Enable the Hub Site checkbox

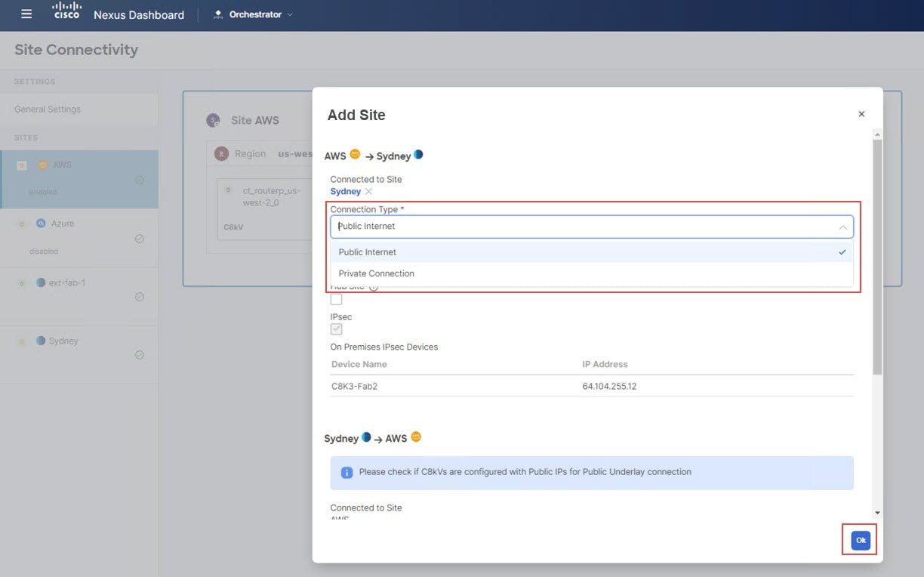(x=337, y=299)
